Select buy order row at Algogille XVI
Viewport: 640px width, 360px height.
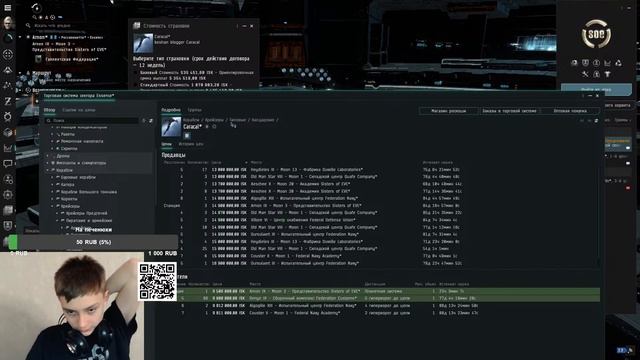[388, 305]
